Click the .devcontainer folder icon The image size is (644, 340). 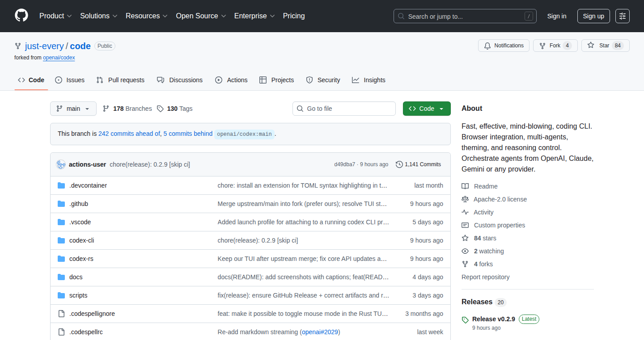point(61,185)
